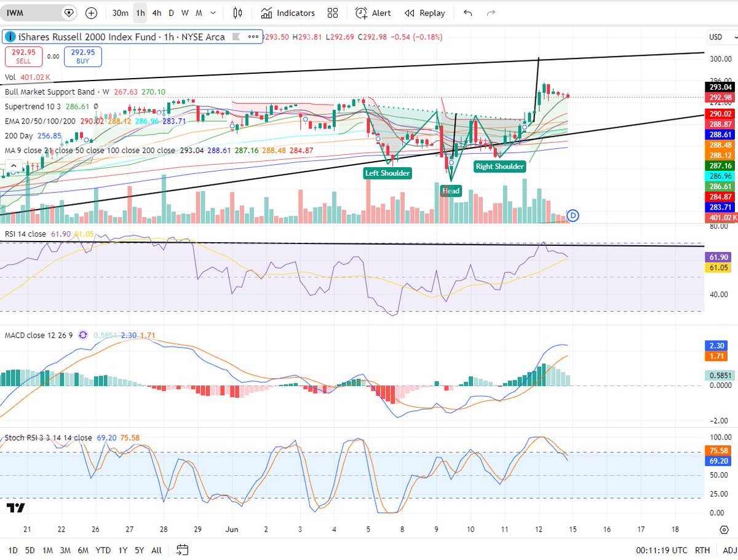Screen dimensions: 738x560
Task: Set range to All
Action: point(156,550)
